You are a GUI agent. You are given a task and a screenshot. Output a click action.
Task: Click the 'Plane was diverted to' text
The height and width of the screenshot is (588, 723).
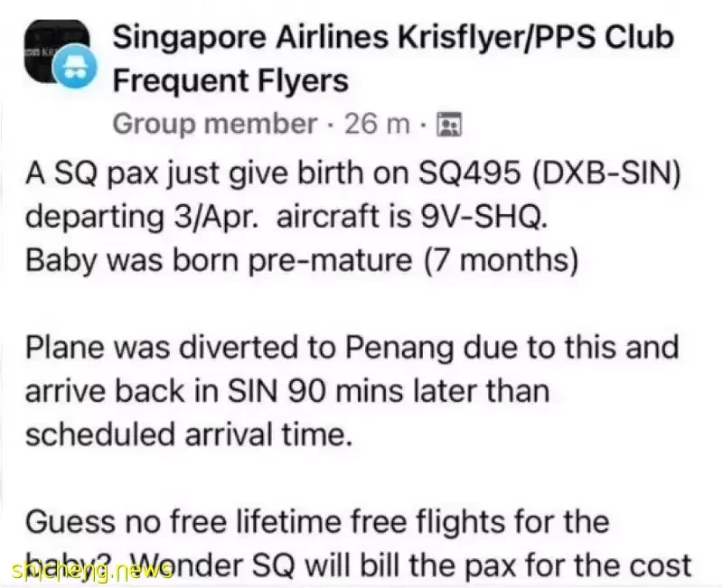pos(180,347)
